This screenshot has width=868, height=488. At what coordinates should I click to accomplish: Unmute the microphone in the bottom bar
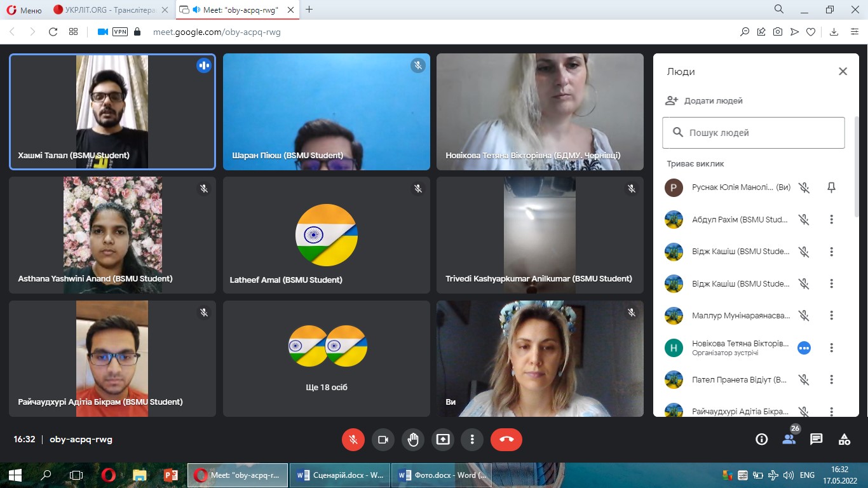(x=353, y=439)
